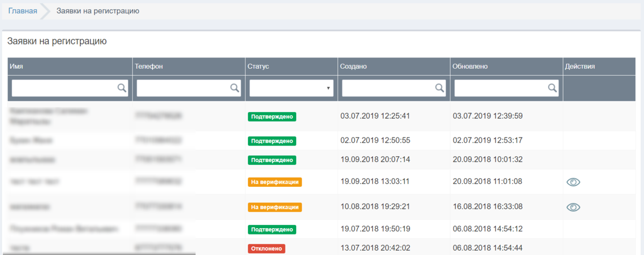Image resolution: width=644 pixels, height=255 pixels.
Task: Focus the Создано filter text field
Action: [394, 88]
